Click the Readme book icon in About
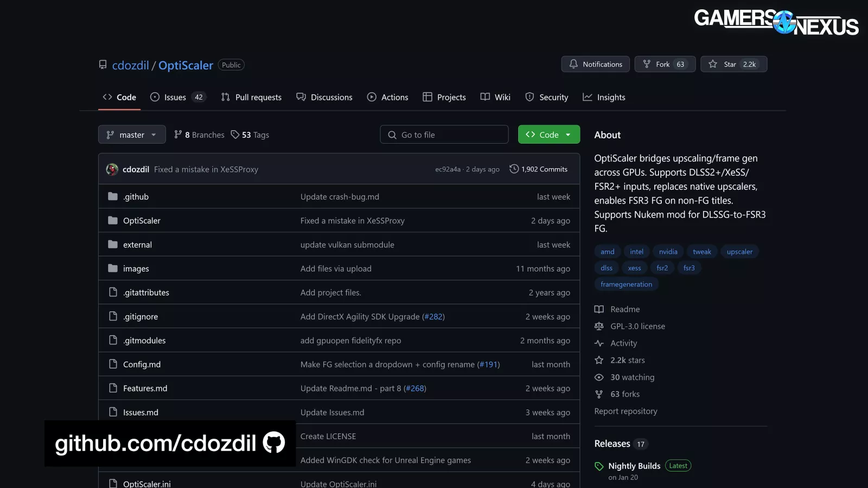This screenshot has height=488, width=868. coord(599,309)
